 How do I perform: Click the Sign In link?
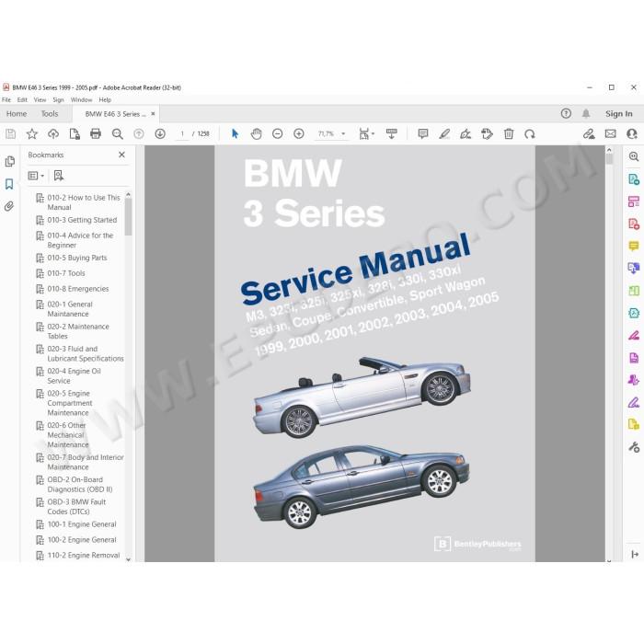click(x=618, y=114)
